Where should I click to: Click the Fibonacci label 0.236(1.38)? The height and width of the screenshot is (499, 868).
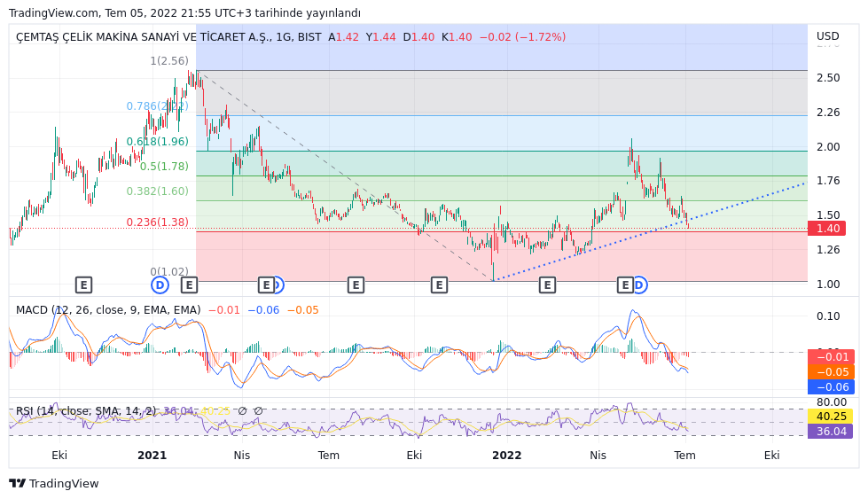tap(157, 222)
